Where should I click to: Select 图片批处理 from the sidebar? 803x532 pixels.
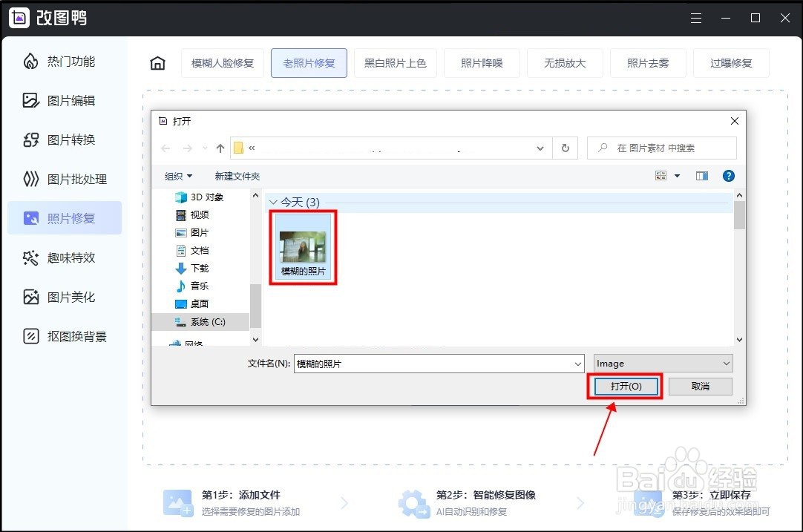pos(65,179)
